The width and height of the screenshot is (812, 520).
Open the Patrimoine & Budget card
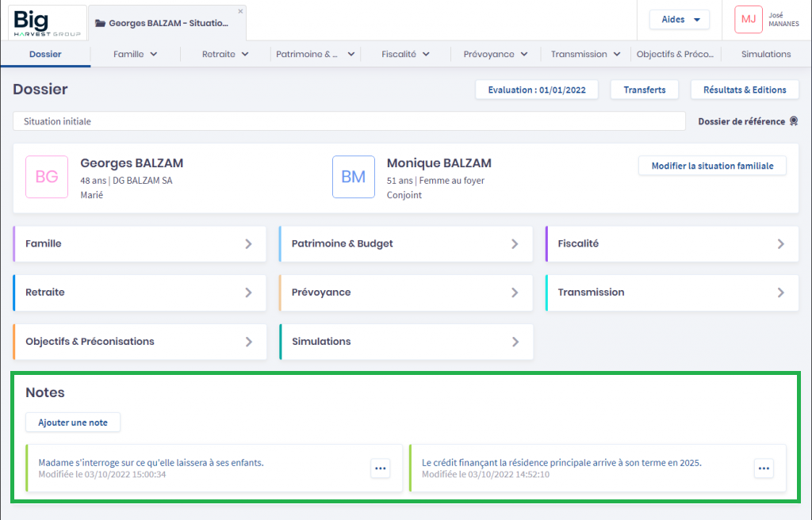405,243
